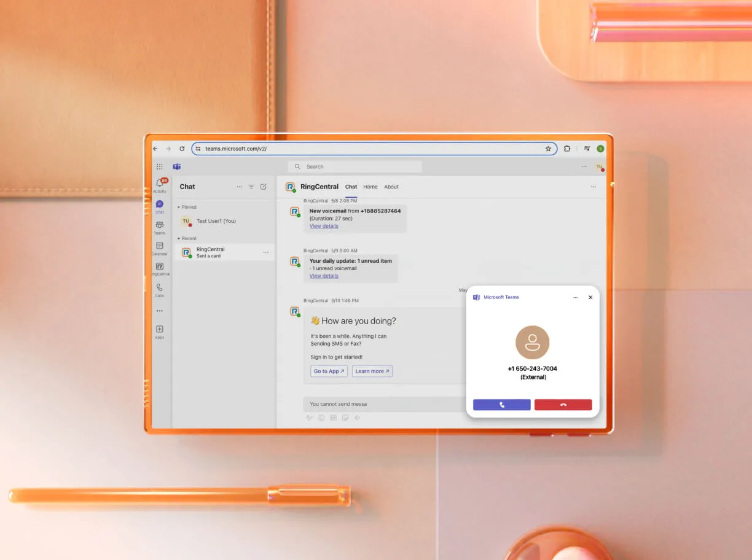
Task: Open the About tab of RingCentral
Action: [391, 187]
